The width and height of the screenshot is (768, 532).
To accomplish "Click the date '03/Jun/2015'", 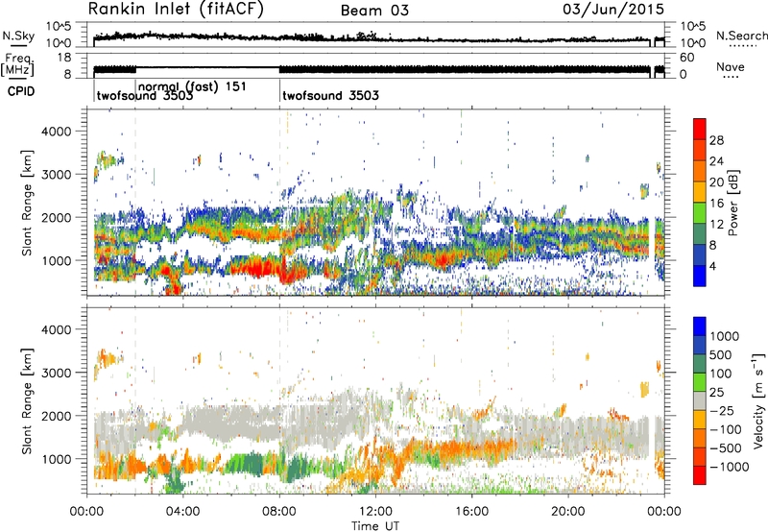I will (x=613, y=10).
